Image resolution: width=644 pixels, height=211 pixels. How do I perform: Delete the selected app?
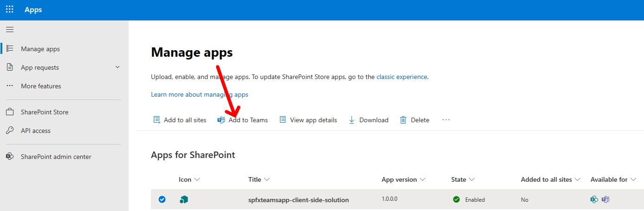coord(415,120)
